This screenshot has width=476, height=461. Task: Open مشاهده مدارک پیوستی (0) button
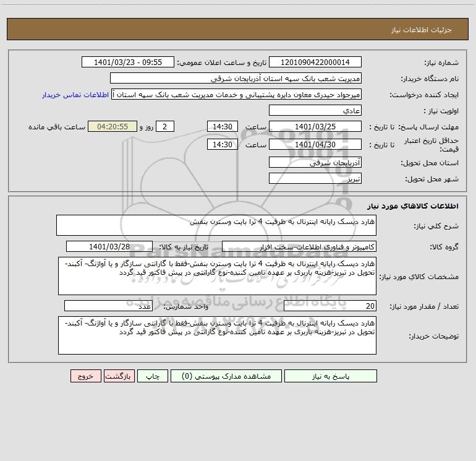[x=226, y=376]
